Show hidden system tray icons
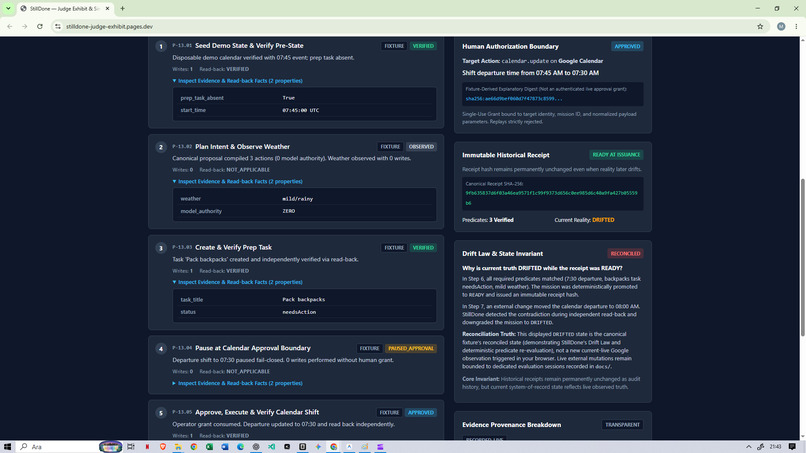This screenshot has height=453, width=806. [748, 447]
